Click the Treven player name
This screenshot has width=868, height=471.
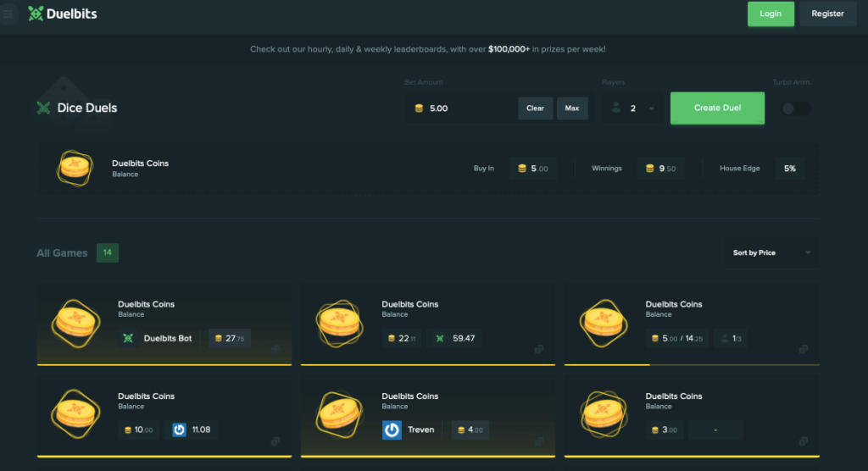coord(420,429)
